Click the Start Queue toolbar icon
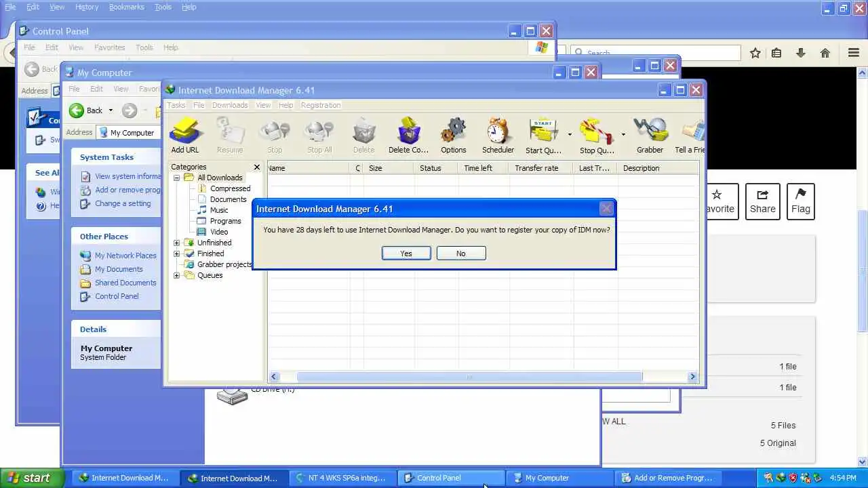Viewport: 868px width, 488px height. tap(543, 136)
